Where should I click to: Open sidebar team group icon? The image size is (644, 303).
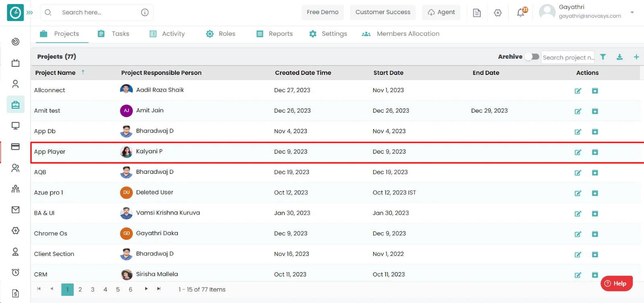pyautogui.click(x=15, y=189)
